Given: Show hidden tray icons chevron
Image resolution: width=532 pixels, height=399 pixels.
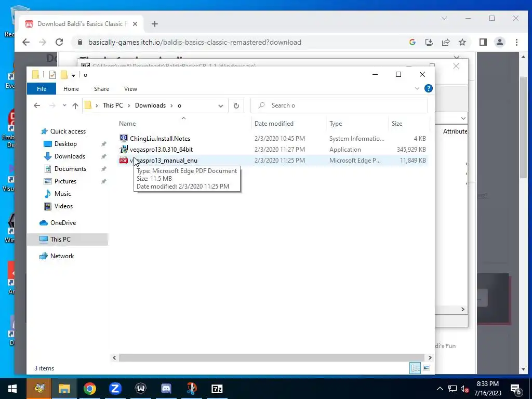Looking at the screenshot, I should pyautogui.click(x=440, y=389).
